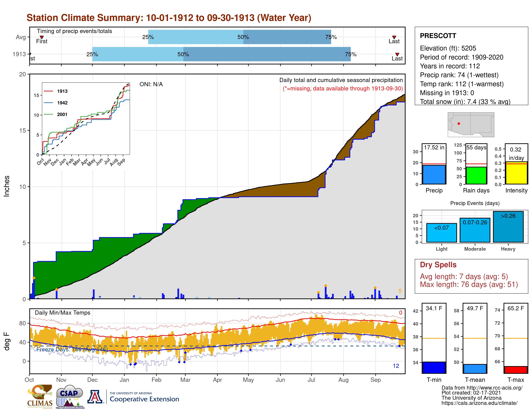Click the University of Arizona 'A' logo
Image resolution: width=532 pixels, height=411 pixels.
tap(95, 397)
